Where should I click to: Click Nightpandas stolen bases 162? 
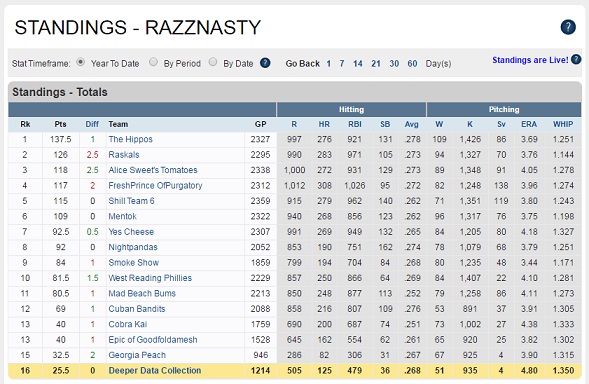pos(385,247)
